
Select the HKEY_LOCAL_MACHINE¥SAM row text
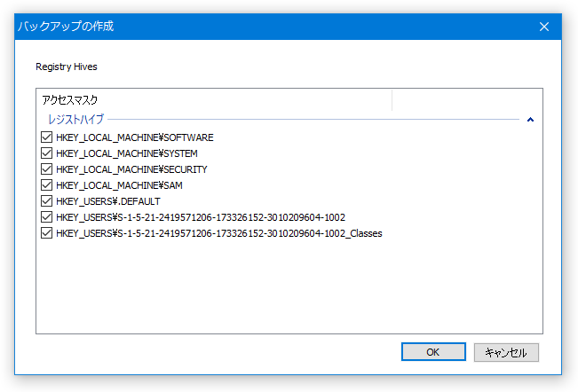[120, 185]
